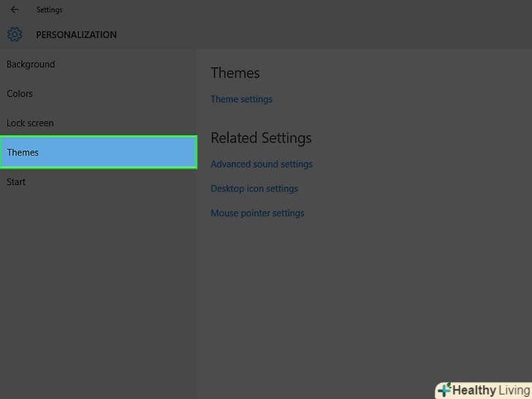532x399 pixels.
Task: Click the Themes heading in the right pane
Action: (x=235, y=73)
